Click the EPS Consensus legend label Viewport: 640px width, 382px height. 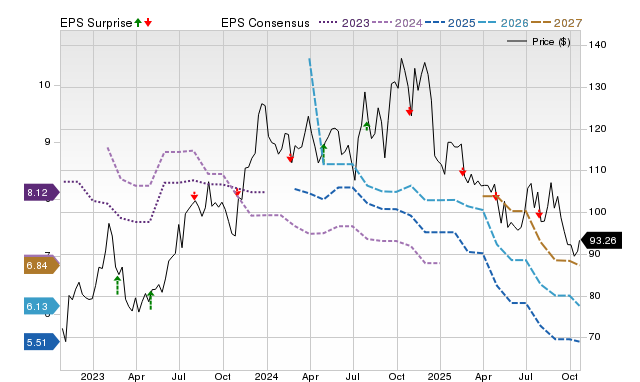point(265,23)
